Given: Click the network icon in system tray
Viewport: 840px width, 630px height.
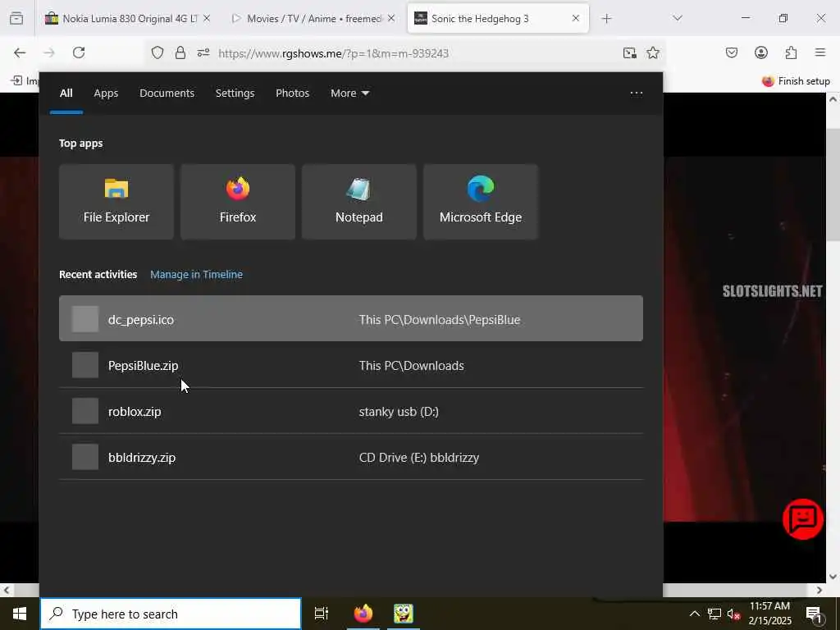Looking at the screenshot, I should click(714, 614).
